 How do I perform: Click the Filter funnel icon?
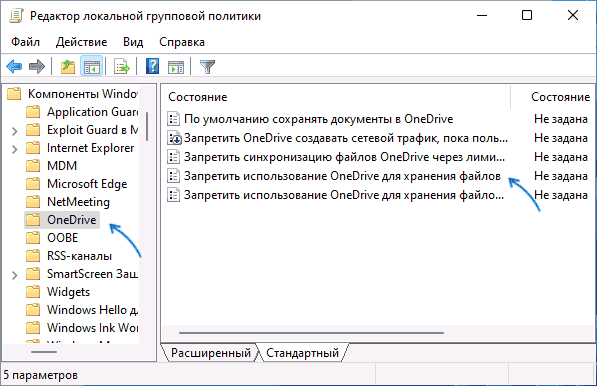pos(208,67)
